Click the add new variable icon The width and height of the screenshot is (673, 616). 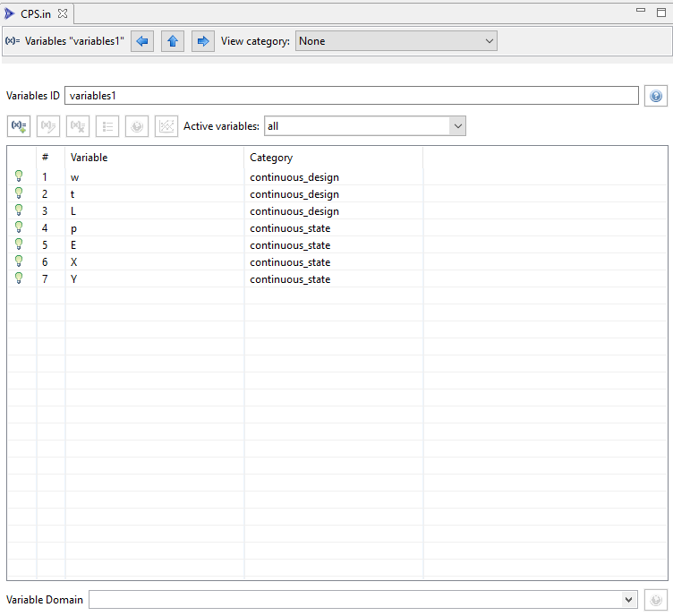18,126
